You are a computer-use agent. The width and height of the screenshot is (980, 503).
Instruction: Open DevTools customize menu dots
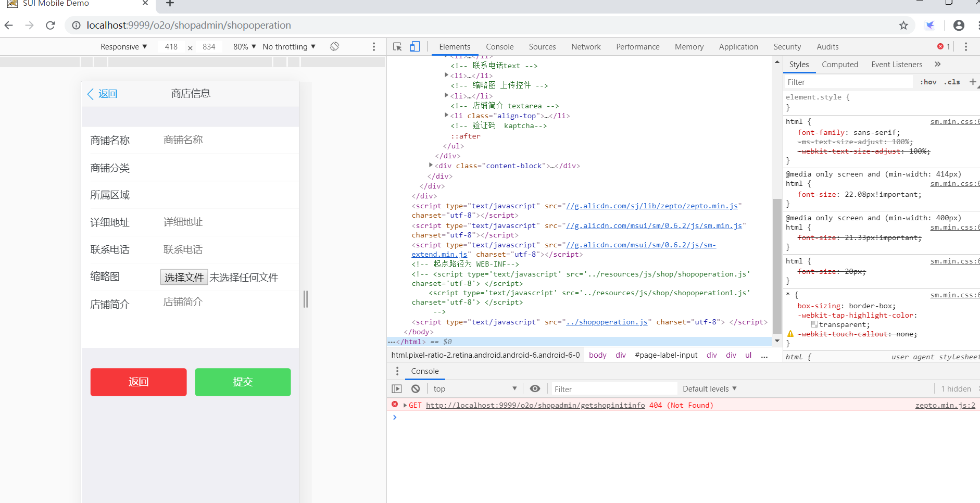pyautogui.click(x=965, y=46)
